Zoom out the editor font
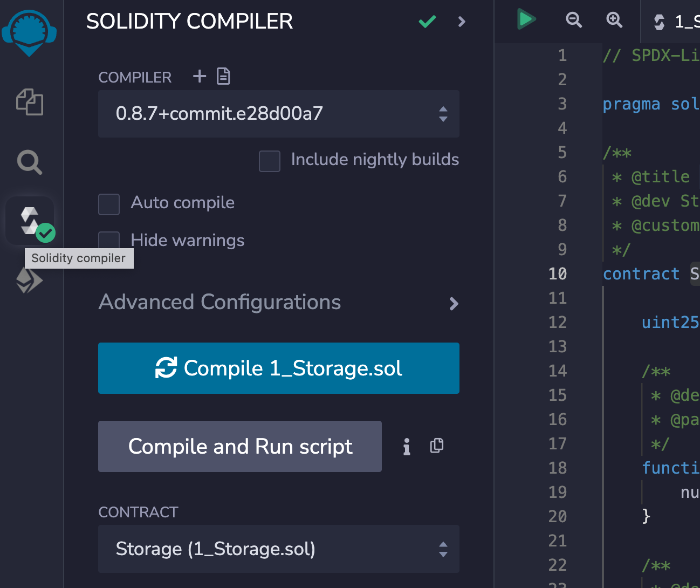 click(x=574, y=20)
